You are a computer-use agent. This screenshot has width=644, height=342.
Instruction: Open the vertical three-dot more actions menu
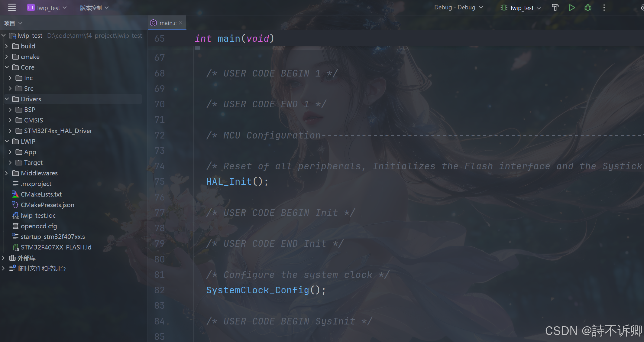[604, 8]
